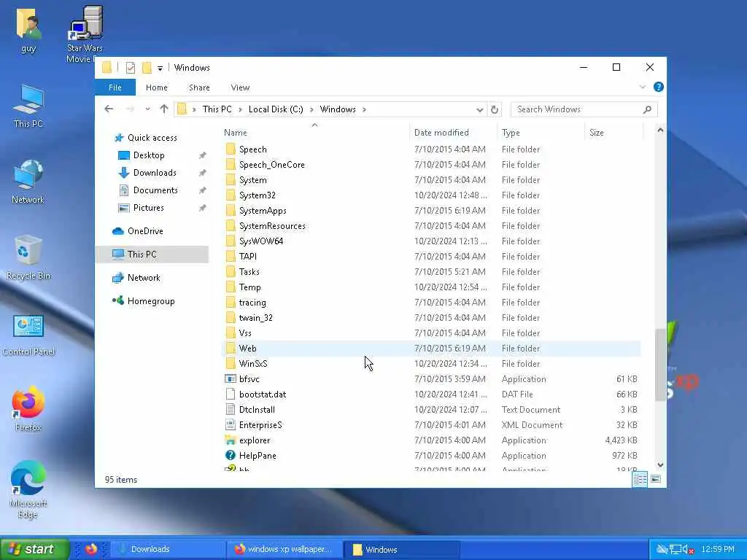Expand the chevron after This PC in path

[240, 109]
